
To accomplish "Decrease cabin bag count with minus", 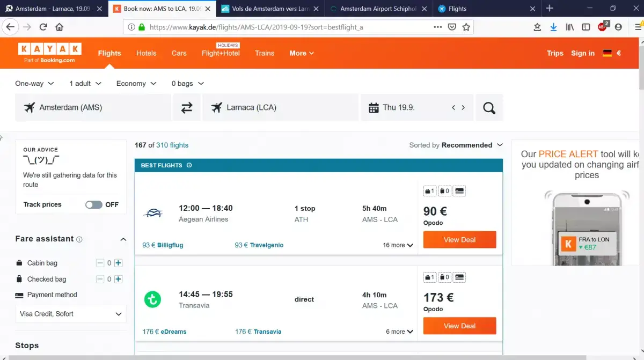I will [100, 263].
